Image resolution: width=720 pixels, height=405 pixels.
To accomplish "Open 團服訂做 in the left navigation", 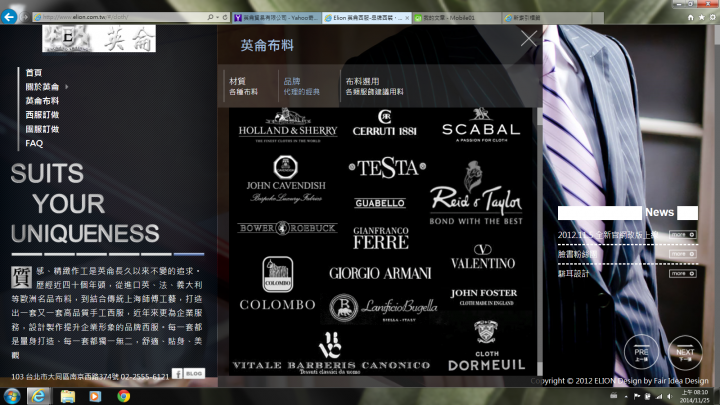I will 42,129.
